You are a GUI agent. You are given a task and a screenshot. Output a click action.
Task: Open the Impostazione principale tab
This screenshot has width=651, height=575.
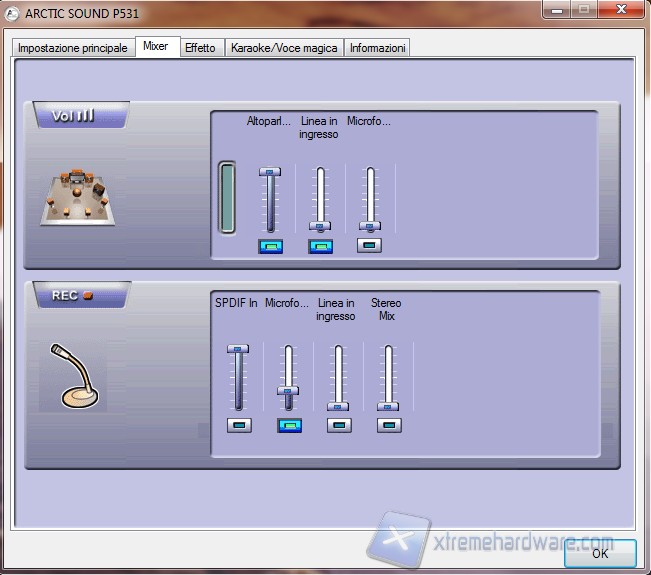pos(73,48)
